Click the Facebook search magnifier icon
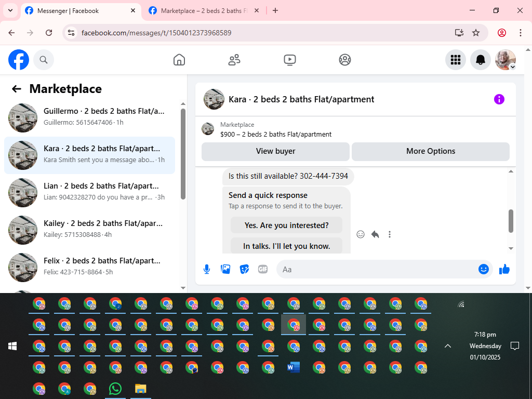This screenshot has height=399, width=532. (44, 60)
